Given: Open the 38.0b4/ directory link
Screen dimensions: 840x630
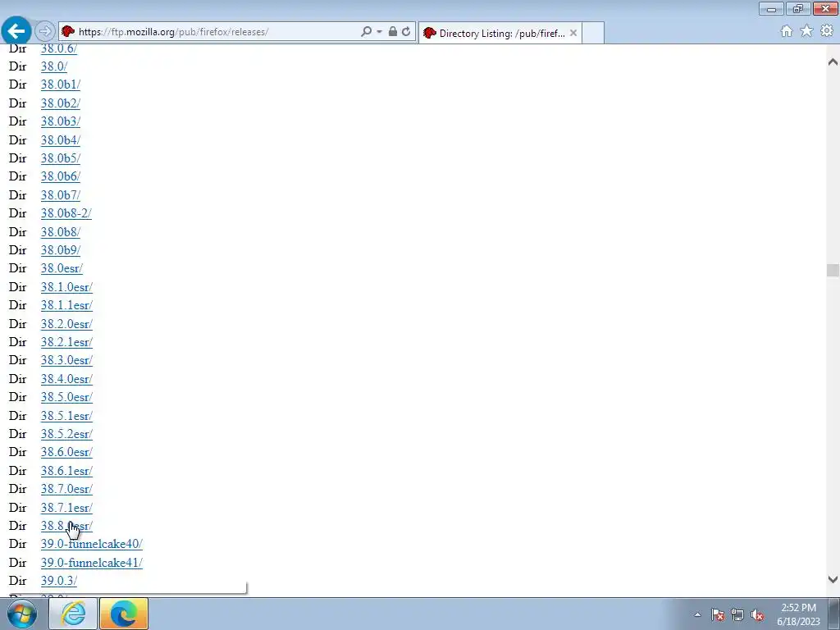Looking at the screenshot, I should [x=61, y=140].
